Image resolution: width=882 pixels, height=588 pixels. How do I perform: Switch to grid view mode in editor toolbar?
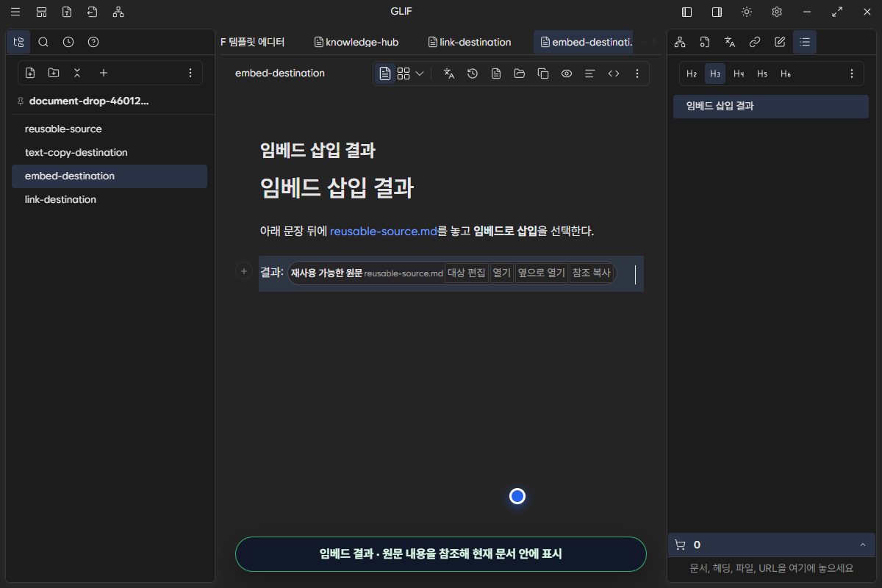tap(404, 73)
